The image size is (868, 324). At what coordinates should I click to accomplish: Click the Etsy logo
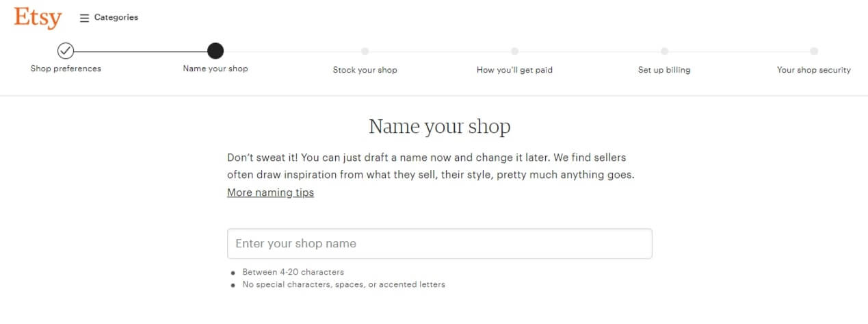38,18
